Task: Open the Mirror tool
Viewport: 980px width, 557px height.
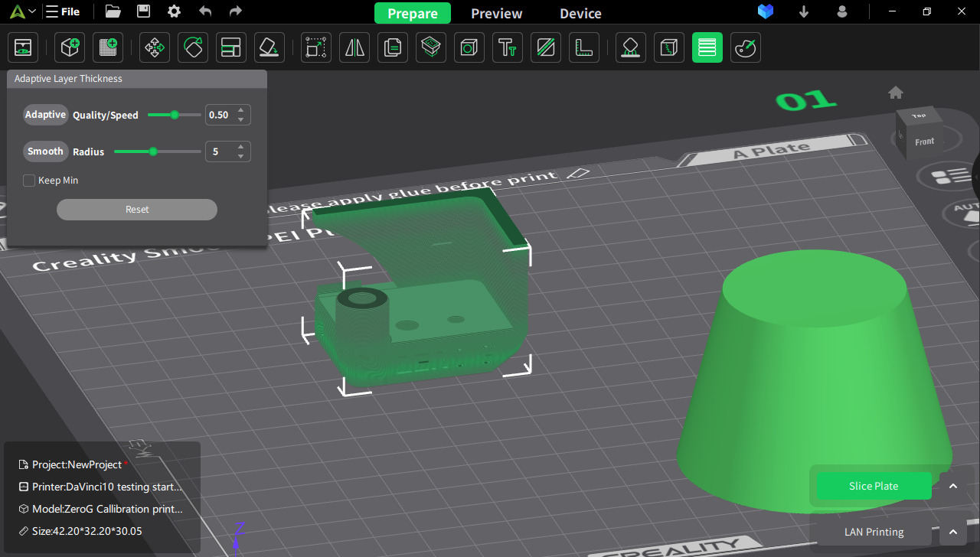Action: click(354, 47)
